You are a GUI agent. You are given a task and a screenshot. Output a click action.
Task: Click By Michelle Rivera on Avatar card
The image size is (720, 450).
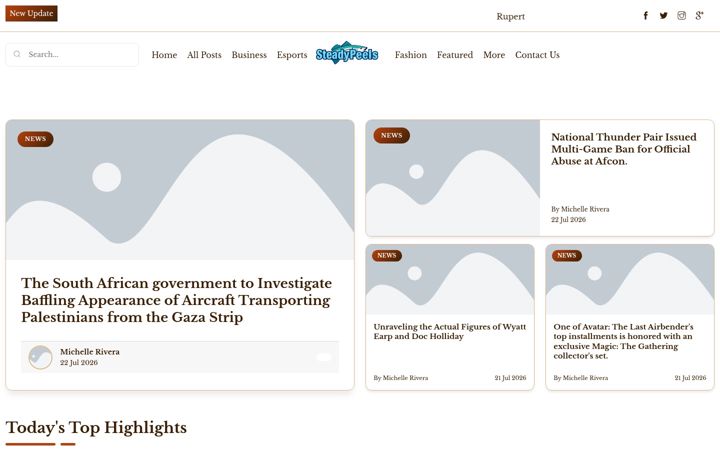coord(581,378)
